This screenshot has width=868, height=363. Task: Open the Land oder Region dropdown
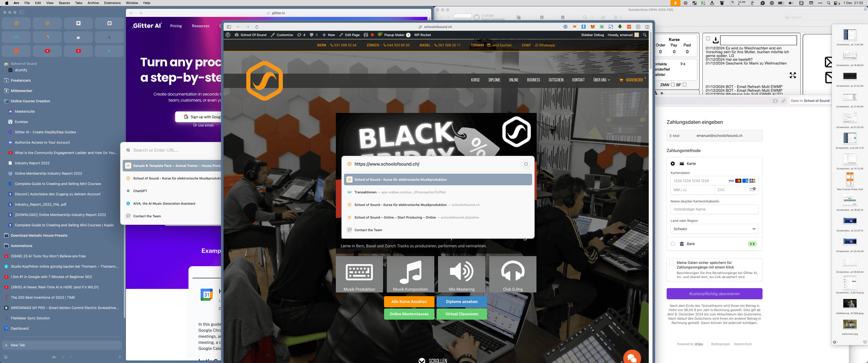pyautogui.click(x=714, y=229)
